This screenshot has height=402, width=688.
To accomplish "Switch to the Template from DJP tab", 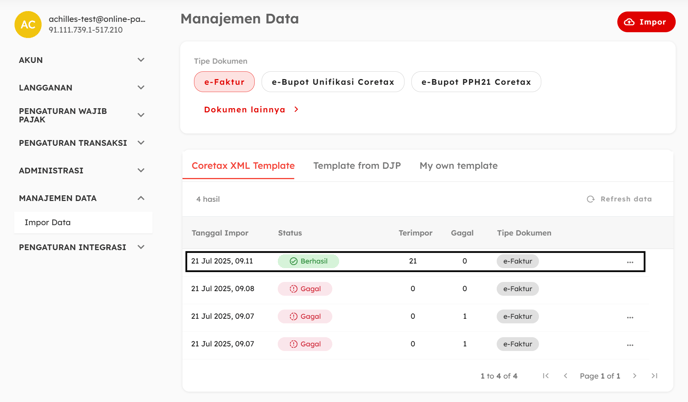I will [x=357, y=166].
